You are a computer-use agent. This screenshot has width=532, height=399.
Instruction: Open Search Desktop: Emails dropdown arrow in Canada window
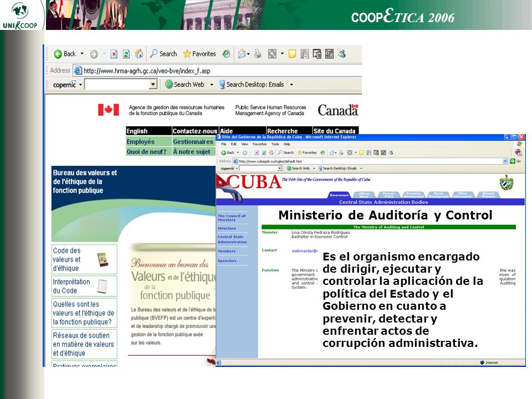pyautogui.click(x=291, y=84)
